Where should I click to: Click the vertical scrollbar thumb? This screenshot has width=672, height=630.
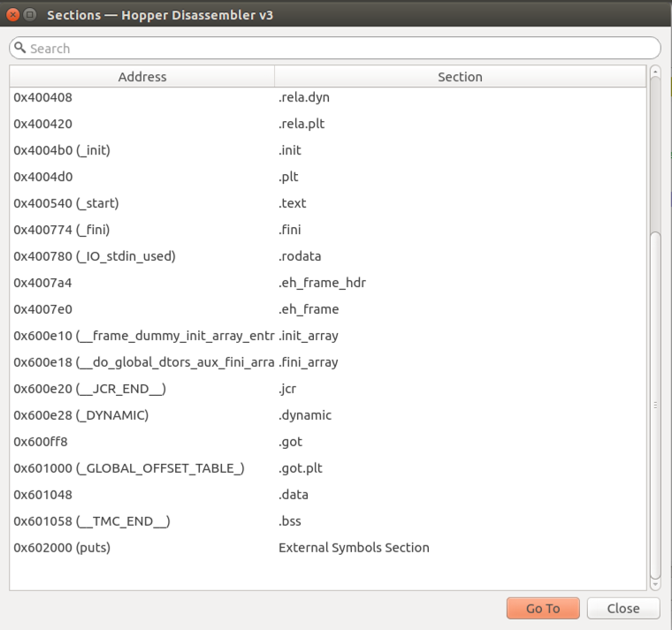(x=655, y=405)
